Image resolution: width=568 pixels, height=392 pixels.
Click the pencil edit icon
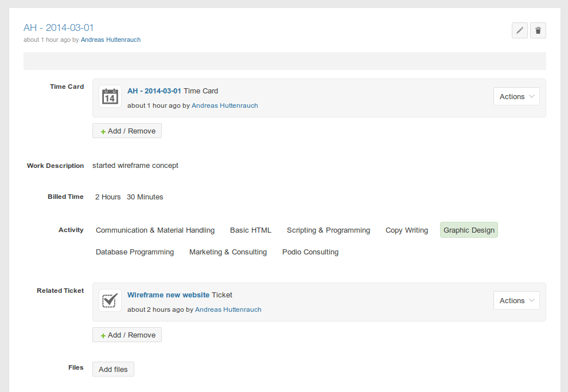pyautogui.click(x=520, y=30)
